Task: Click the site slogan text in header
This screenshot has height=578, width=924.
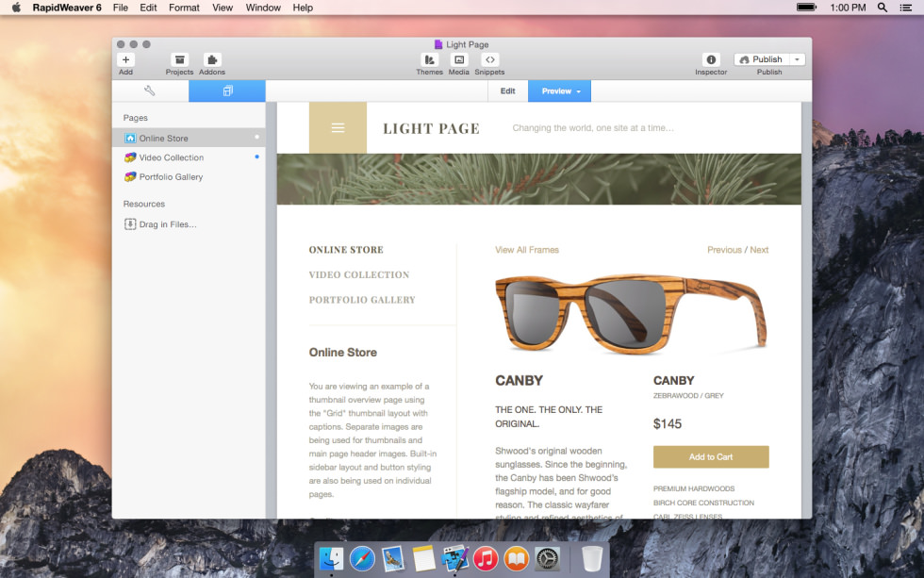Action: click(593, 128)
